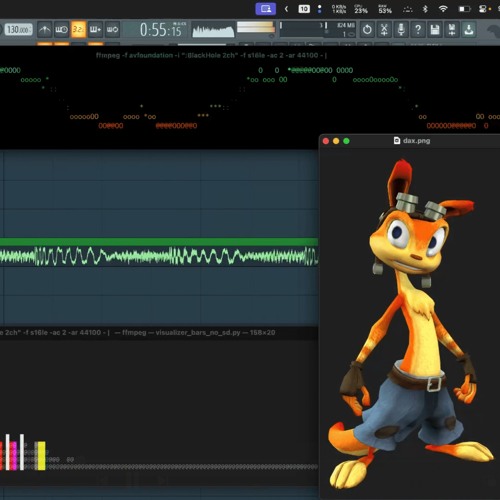Viewport: 500px width, 500px height.
Task: Click the 0:55:15 time display
Action: pyautogui.click(x=161, y=30)
